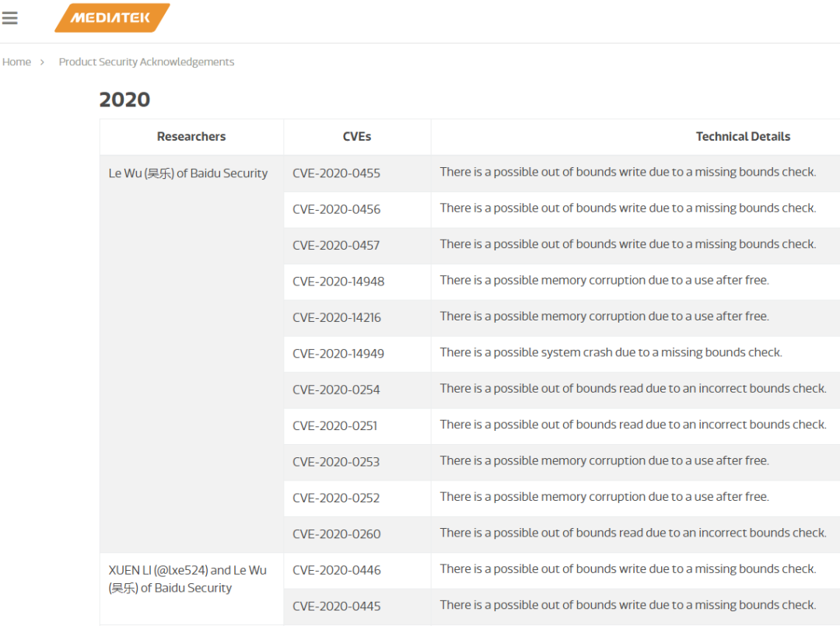This screenshot has width=840, height=626.
Task: Open the hamburger navigation menu
Action: (9, 18)
